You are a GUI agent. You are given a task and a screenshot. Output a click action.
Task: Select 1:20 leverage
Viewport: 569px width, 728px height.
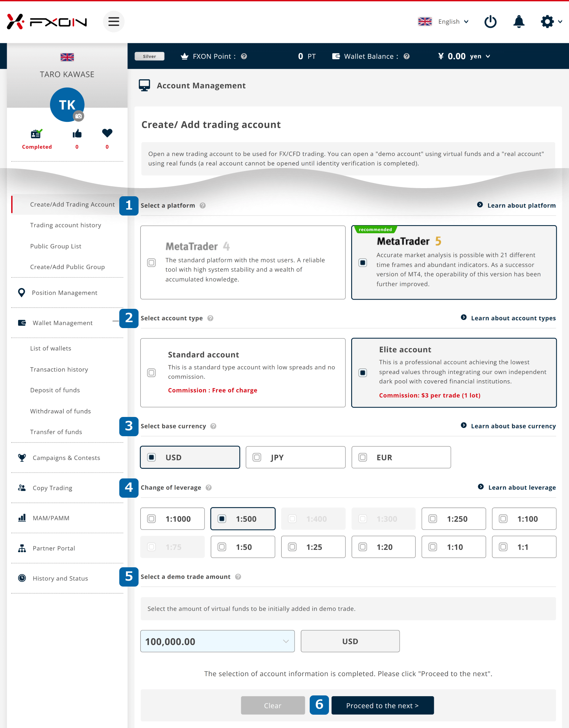[383, 547]
